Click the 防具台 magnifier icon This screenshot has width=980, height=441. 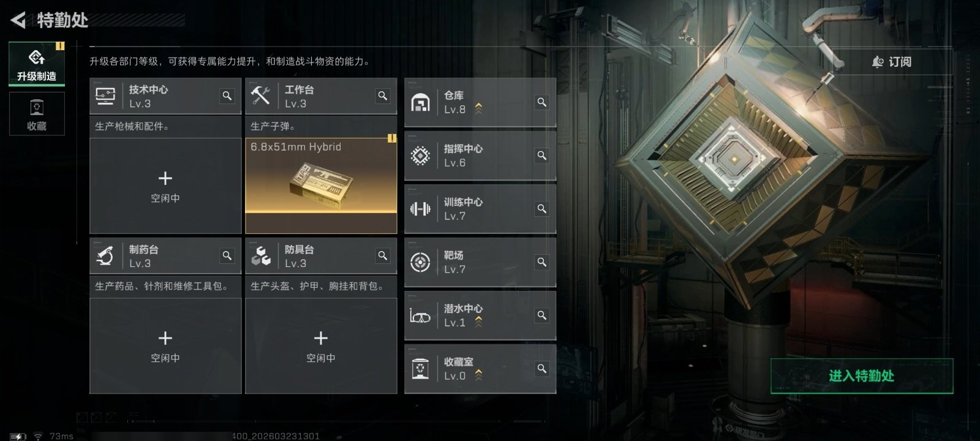pyautogui.click(x=383, y=256)
